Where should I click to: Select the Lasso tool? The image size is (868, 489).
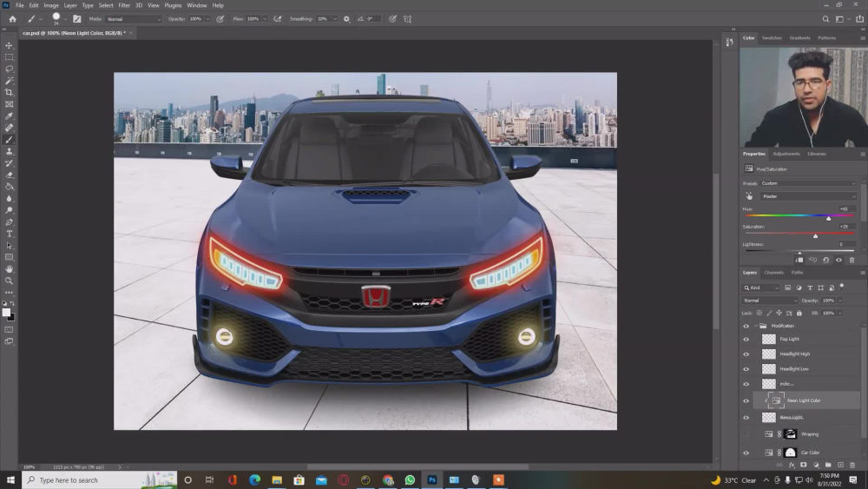[x=9, y=69]
